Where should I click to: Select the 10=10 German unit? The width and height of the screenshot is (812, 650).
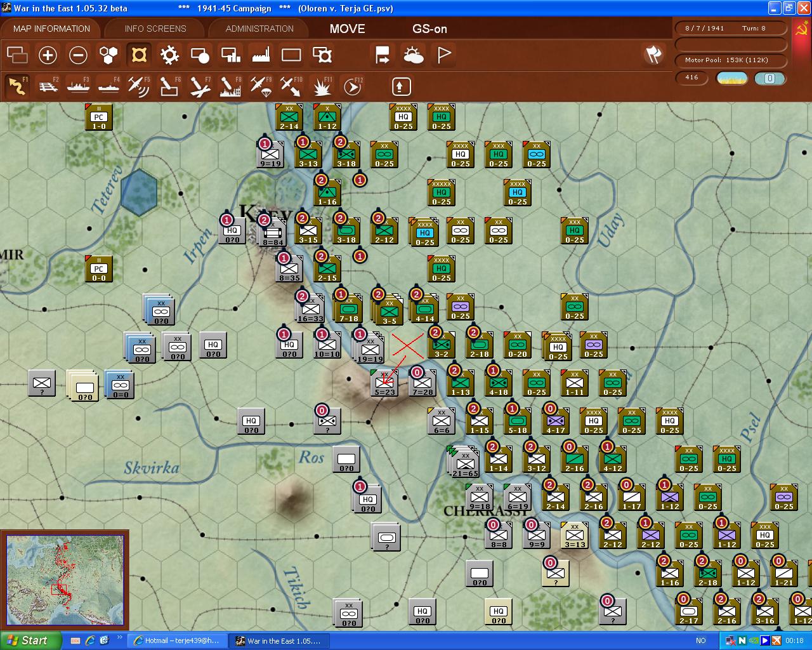[x=327, y=345]
